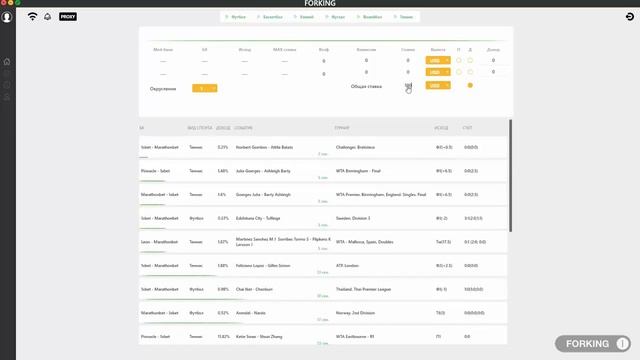The width and height of the screenshot is (640, 360).
Task: Open Feliciano Lopez - Gilles Simon event
Action: [263, 266]
